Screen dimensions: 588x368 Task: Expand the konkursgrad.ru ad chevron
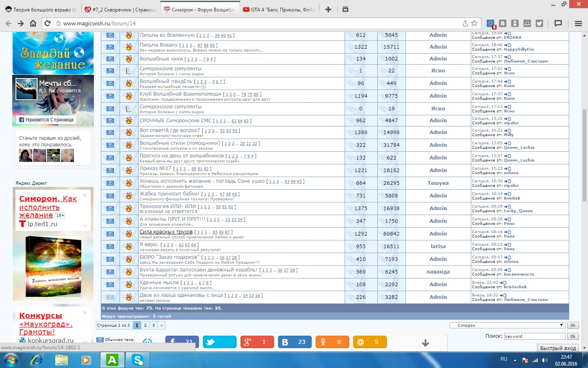click(x=85, y=341)
